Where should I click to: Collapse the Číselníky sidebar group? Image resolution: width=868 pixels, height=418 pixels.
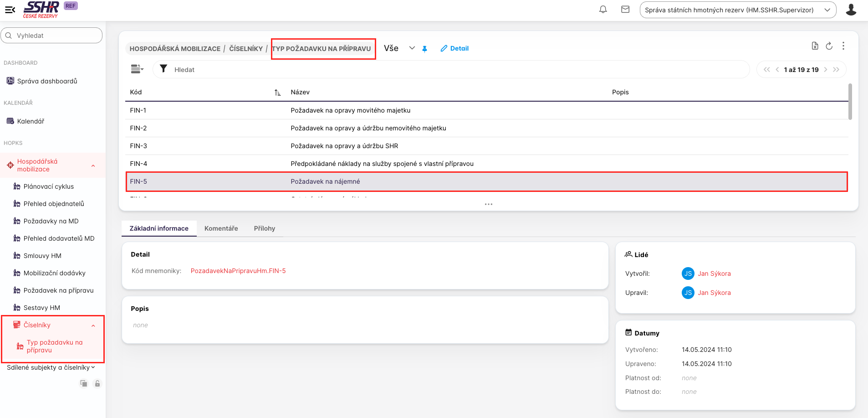[93, 325]
